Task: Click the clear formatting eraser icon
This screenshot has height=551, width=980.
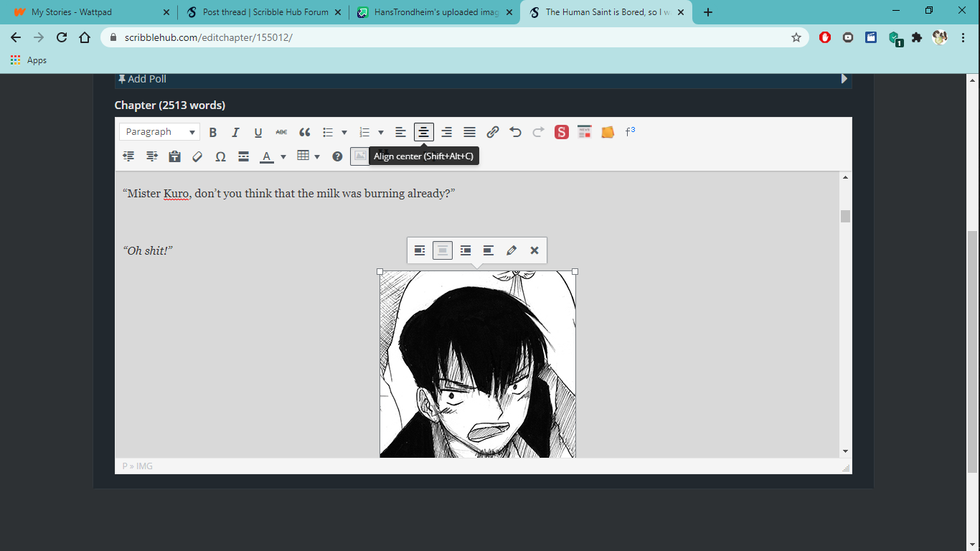Action: pos(197,156)
